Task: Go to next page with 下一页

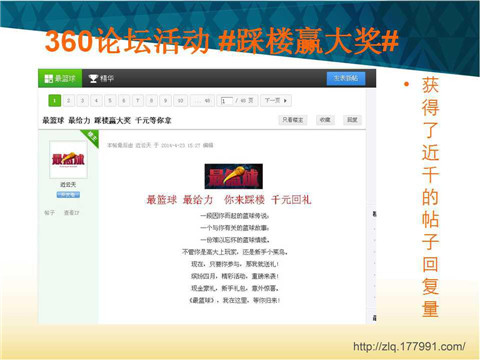Action: pyautogui.click(x=276, y=101)
